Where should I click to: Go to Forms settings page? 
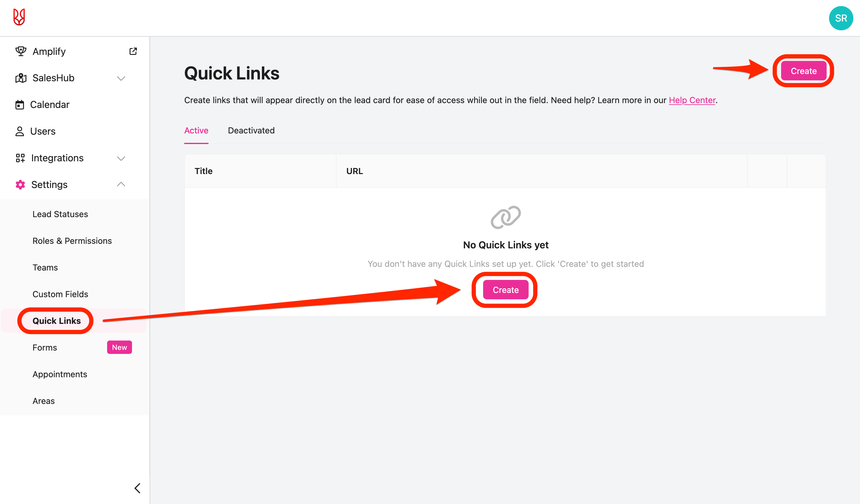(45, 348)
